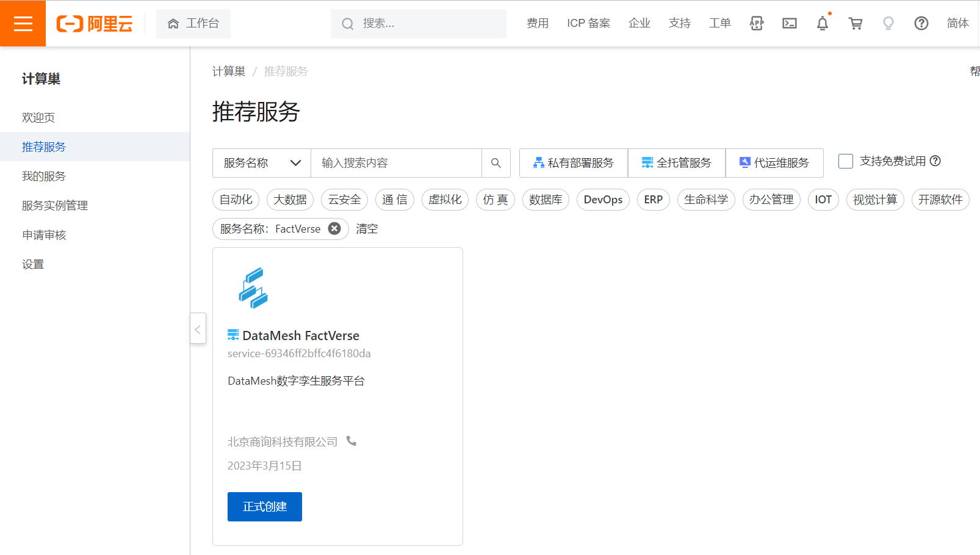Open 工作台 workbench
980x555 pixels.
point(193,23)
